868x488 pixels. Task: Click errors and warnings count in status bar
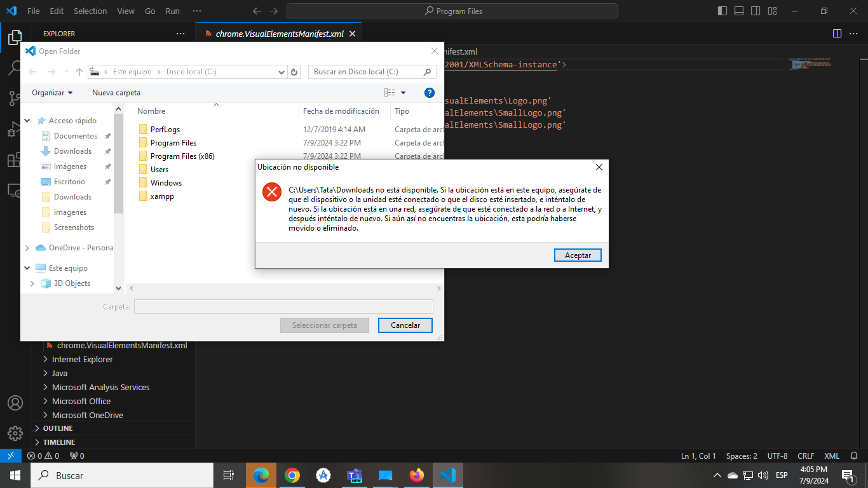[43, 456]
